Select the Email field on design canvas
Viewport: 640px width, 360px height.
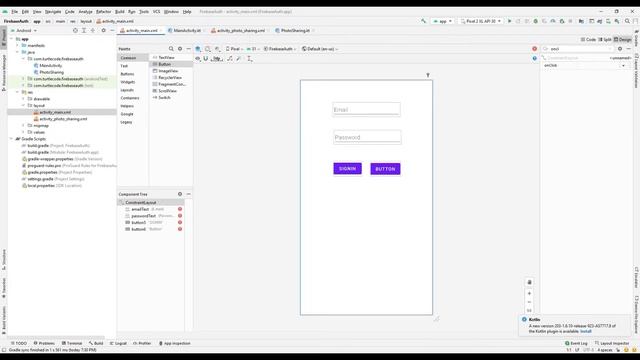point(367,109)
